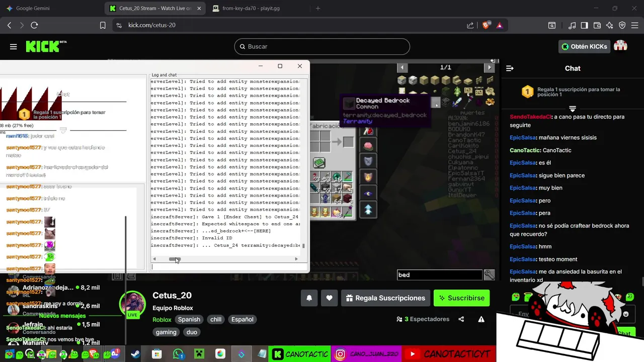Image resolution: width=644 pixels, height=362 pixels.
Task: Click the CanoTactic username in chat
Action: 525,150
